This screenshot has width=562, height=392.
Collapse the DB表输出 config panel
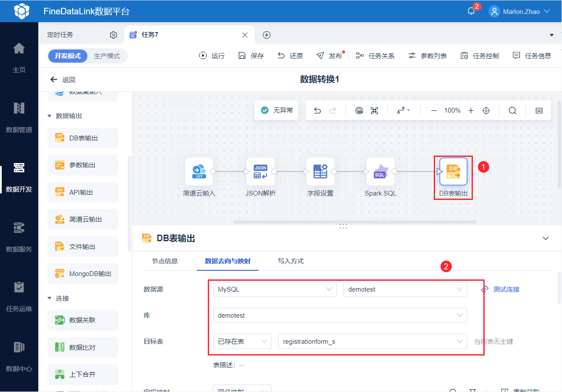pos(546,238)
